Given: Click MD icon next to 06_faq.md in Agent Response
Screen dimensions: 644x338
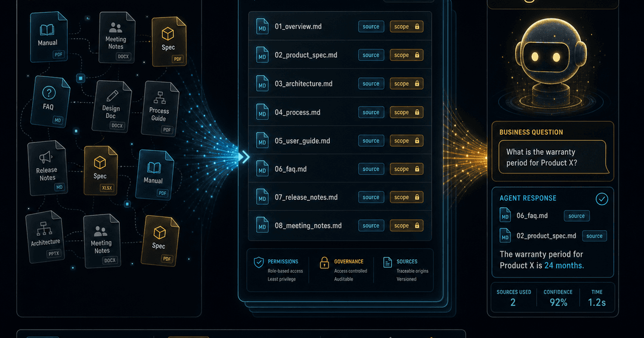Looking at the screenshot, I should pyautogui.click(x=505, y=215).
